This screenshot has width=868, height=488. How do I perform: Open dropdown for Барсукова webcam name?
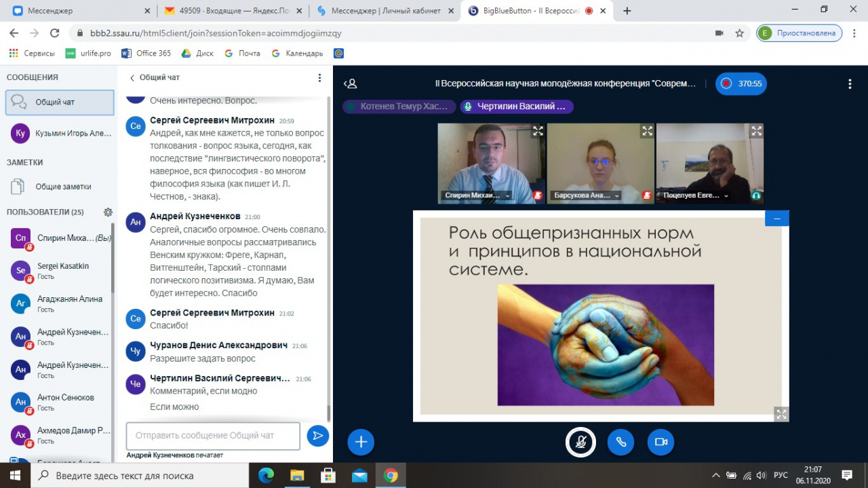tap(616, 196)
